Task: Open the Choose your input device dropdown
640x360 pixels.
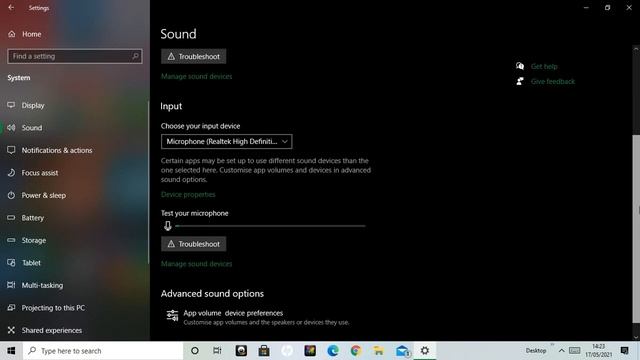Action: [x=227, y=141]
